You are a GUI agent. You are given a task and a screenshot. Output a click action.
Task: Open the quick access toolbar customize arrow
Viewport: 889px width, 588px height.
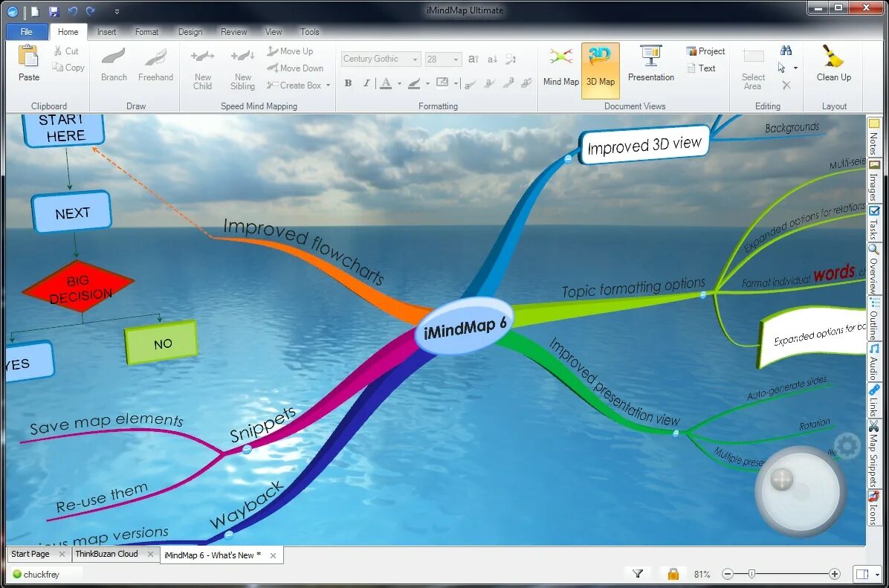[117, 11]
